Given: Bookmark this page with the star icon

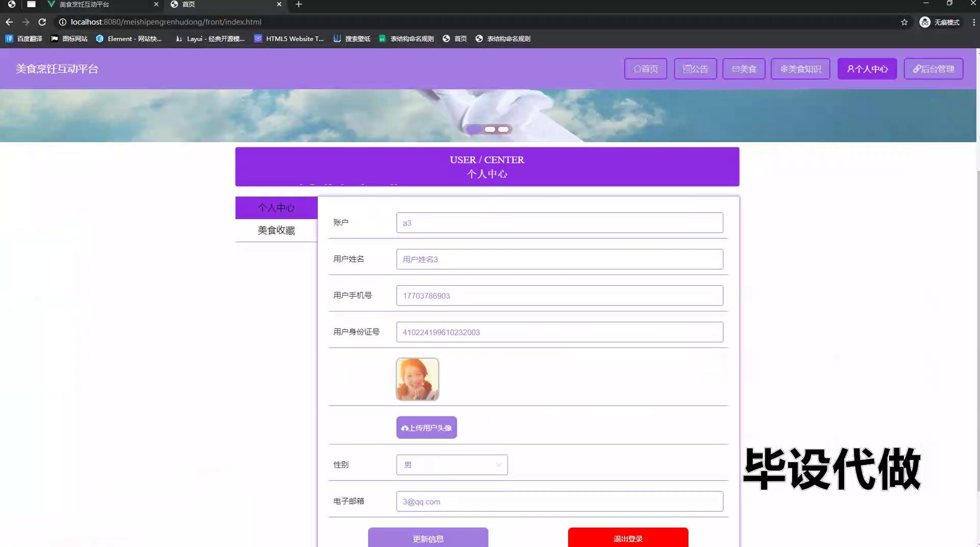Looking at the screenshot, I should [x=904, y=22].
